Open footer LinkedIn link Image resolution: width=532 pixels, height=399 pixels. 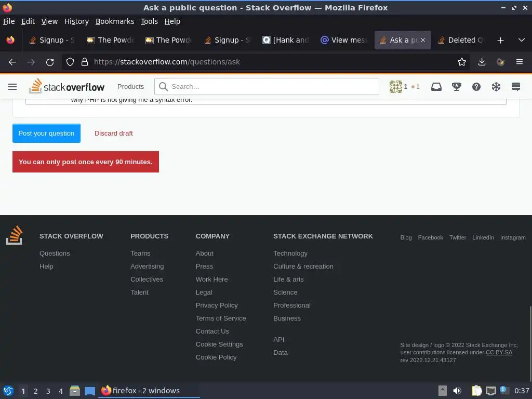(483, 237)
